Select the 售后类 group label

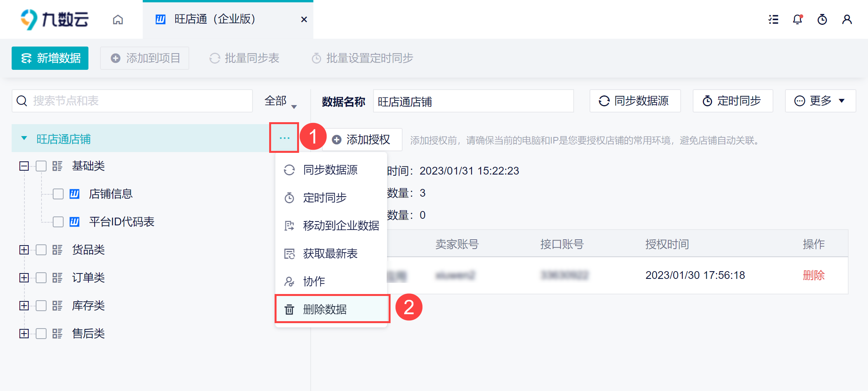coord(88,334)
